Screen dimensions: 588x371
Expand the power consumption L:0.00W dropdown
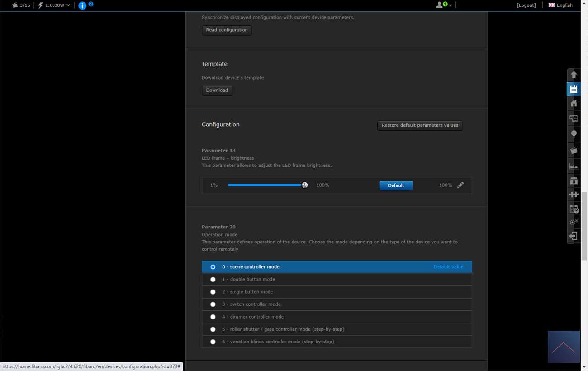54,5
